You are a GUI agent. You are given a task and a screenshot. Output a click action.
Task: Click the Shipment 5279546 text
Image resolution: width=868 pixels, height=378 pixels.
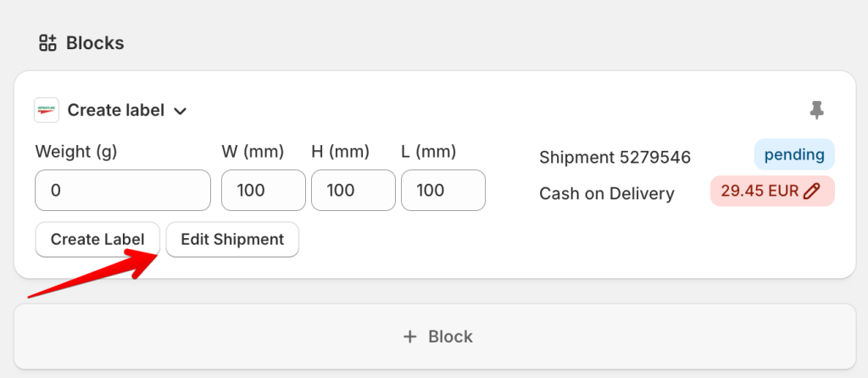pyautogui.click(x=615, y=158)
